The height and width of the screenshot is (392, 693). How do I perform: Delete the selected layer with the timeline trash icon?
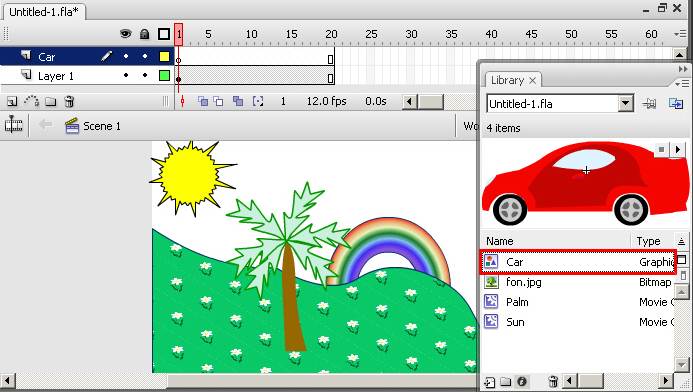[x=69, y=102]
